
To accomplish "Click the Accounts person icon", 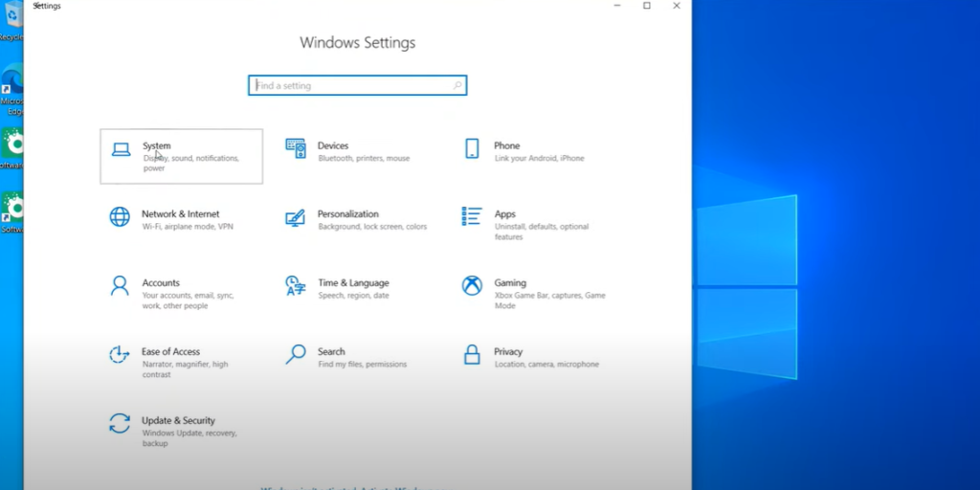I will pyautogui.click(x=120, y=285).
